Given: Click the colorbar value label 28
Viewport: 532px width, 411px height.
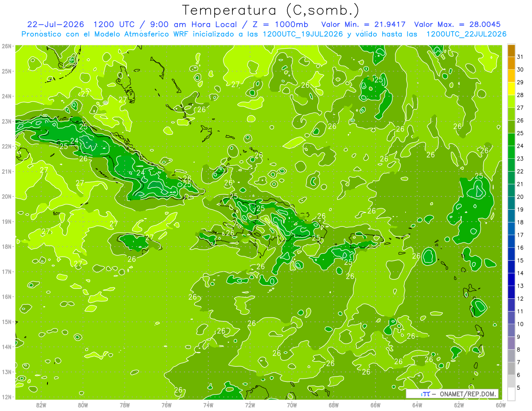Looking at the screenshot, I should (520, 95).
